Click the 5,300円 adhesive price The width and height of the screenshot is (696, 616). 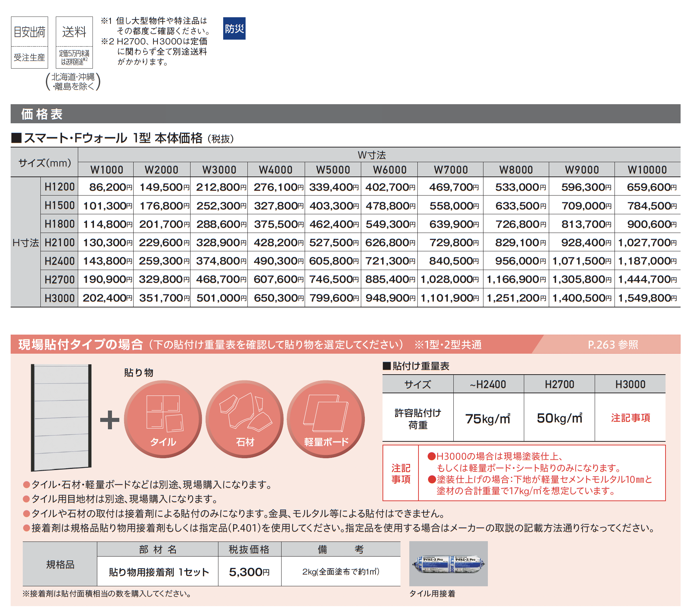click(249, 572)
